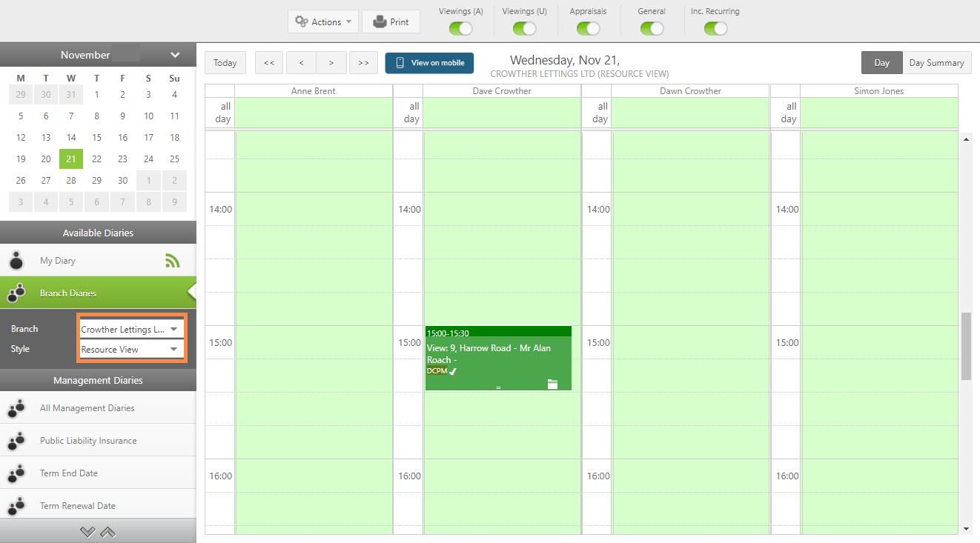Viewport: 980px width, 543px height.
Task: Click the Wednesday, Nov 21 date heading
Action: tap(565, 60)
